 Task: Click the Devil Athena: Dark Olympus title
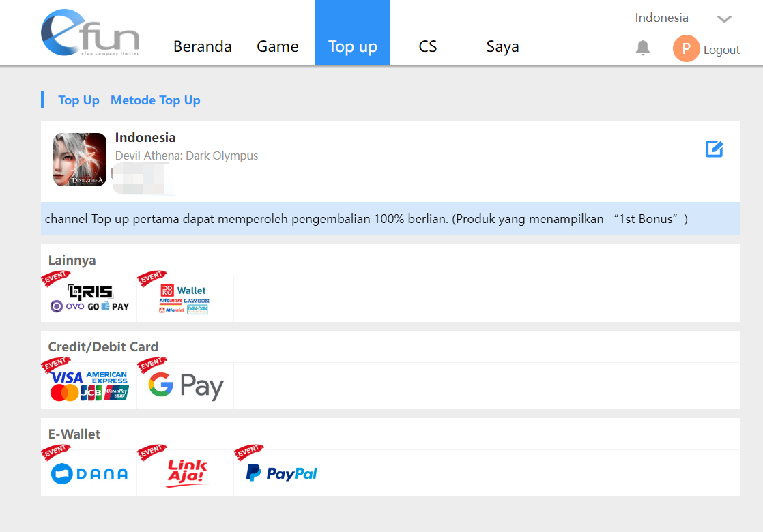pos(186,156)
